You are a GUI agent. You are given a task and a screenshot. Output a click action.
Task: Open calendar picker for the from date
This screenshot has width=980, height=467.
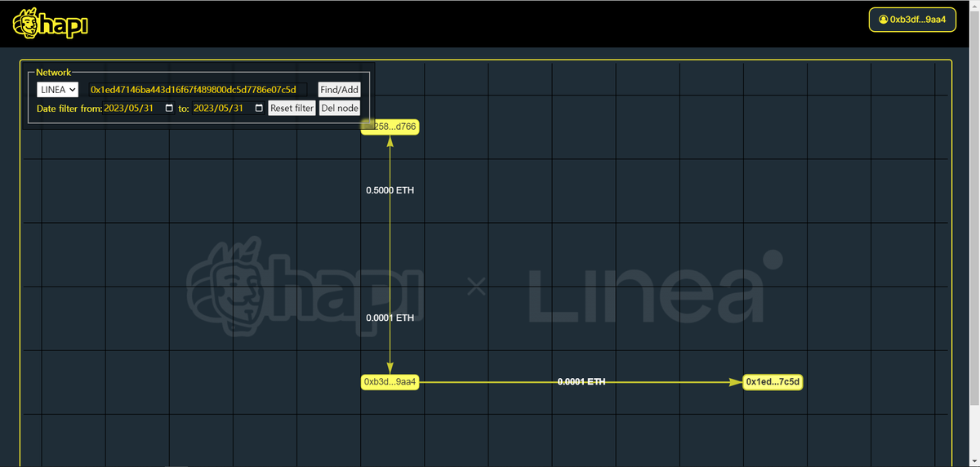point(169,108)
